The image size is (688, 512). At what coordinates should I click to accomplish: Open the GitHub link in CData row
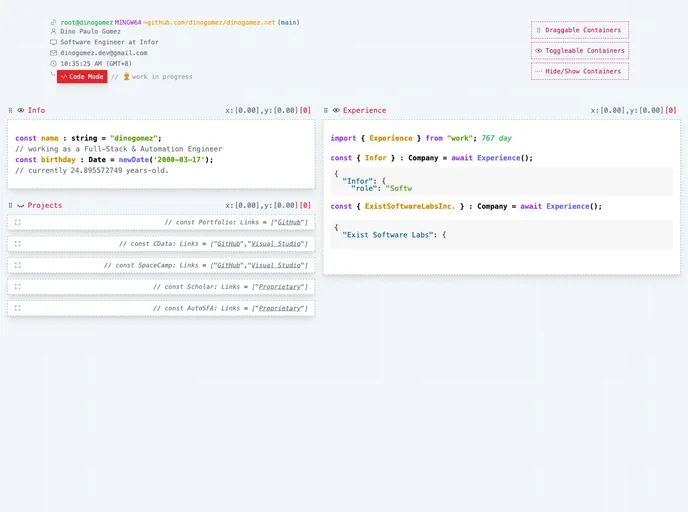tap(229, 244)
